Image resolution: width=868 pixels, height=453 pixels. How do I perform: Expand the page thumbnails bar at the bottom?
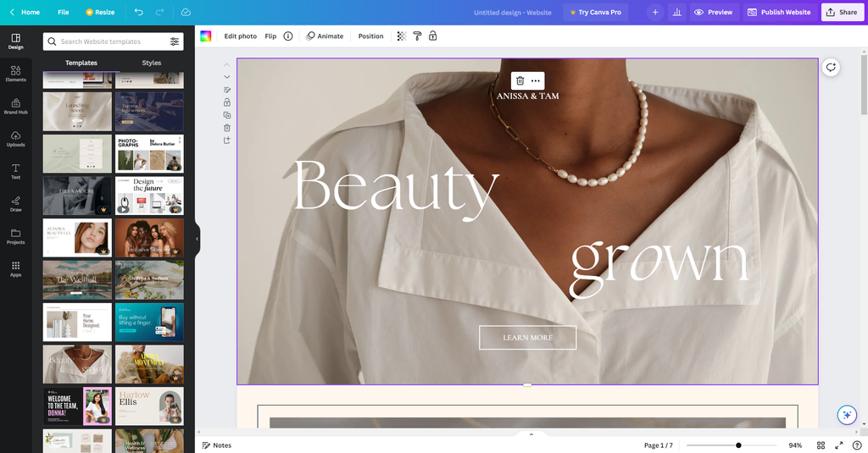coord(531,434)
